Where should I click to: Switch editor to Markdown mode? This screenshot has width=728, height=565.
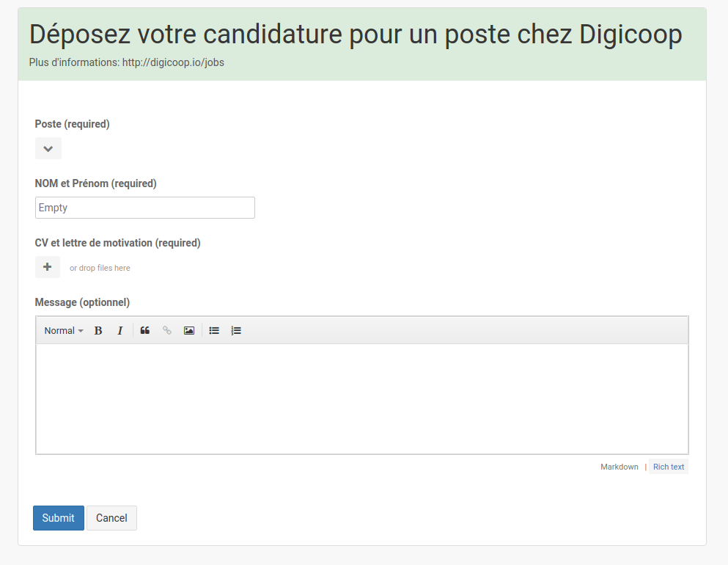619,467
